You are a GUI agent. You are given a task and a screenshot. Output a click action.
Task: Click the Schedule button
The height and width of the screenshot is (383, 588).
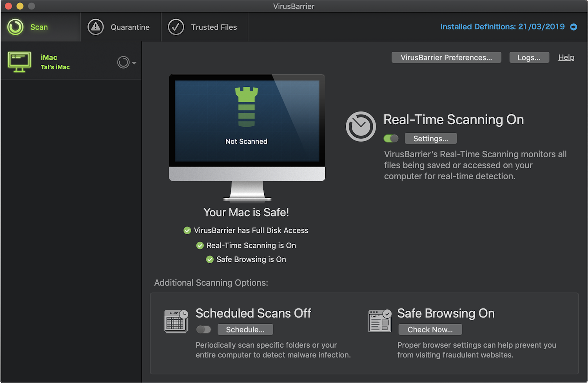245,330
